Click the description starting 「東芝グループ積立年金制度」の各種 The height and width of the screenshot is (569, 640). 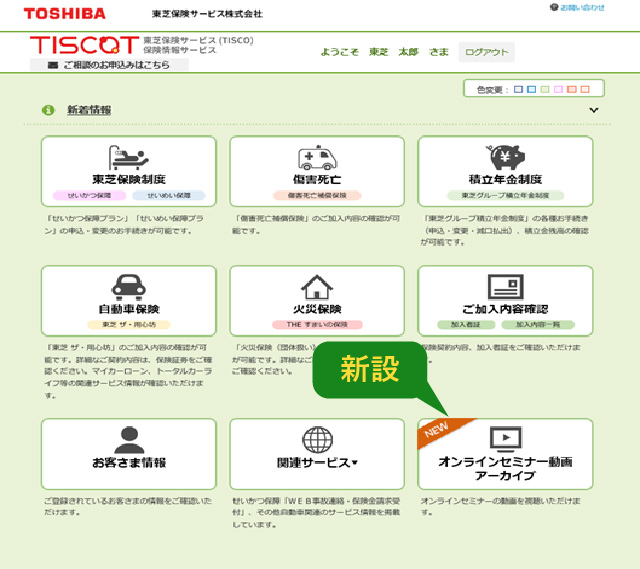pos(504,230)
